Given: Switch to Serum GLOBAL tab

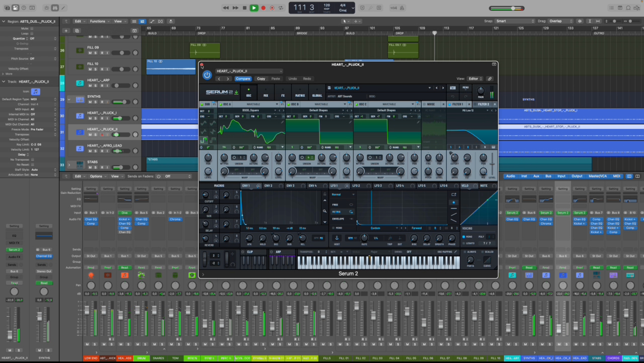Looking at the screenshot, I should pyautogui.click(x=317, y=92).
